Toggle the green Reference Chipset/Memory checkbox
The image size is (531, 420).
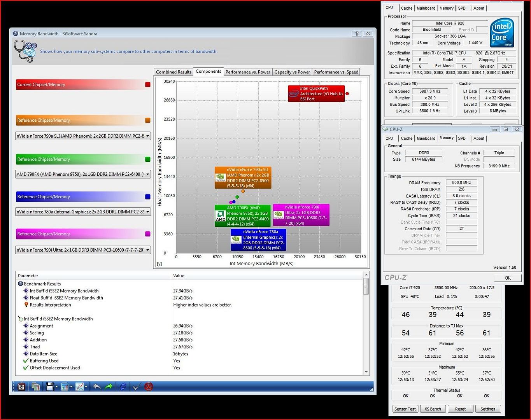pos(148,159)
